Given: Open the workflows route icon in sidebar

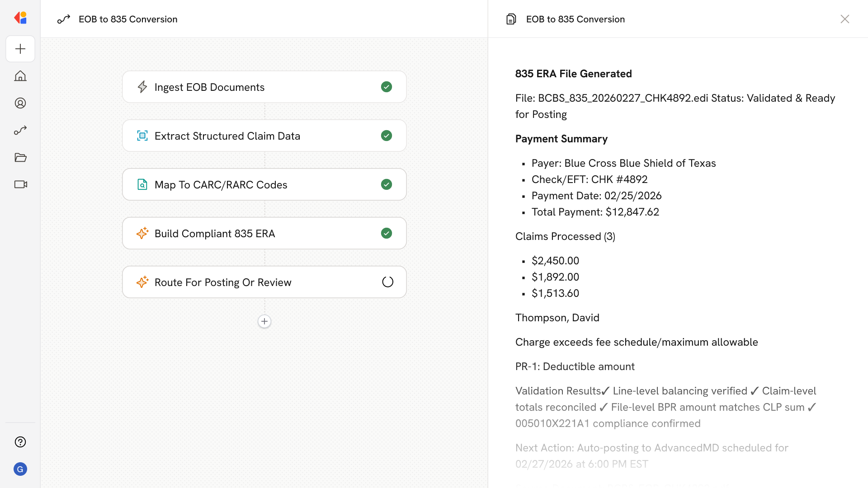Looking at the screenshot, I should click(20, 130).
